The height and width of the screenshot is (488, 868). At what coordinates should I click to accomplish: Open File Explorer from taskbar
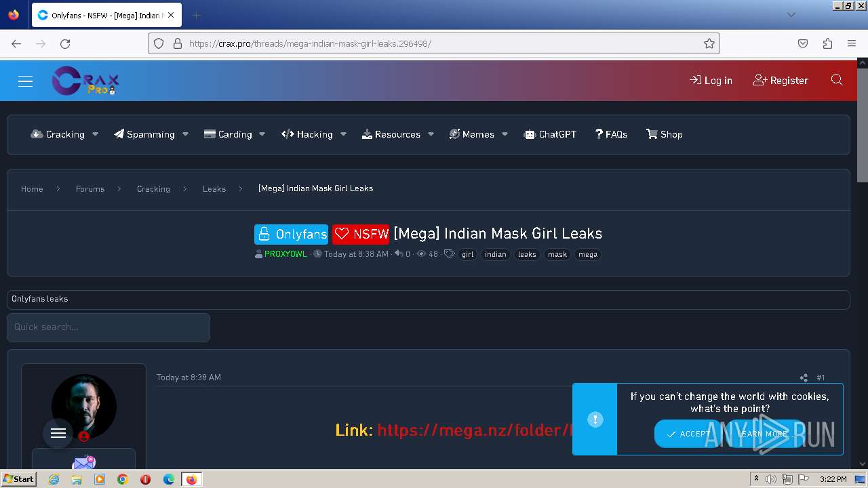coord(77,479)
